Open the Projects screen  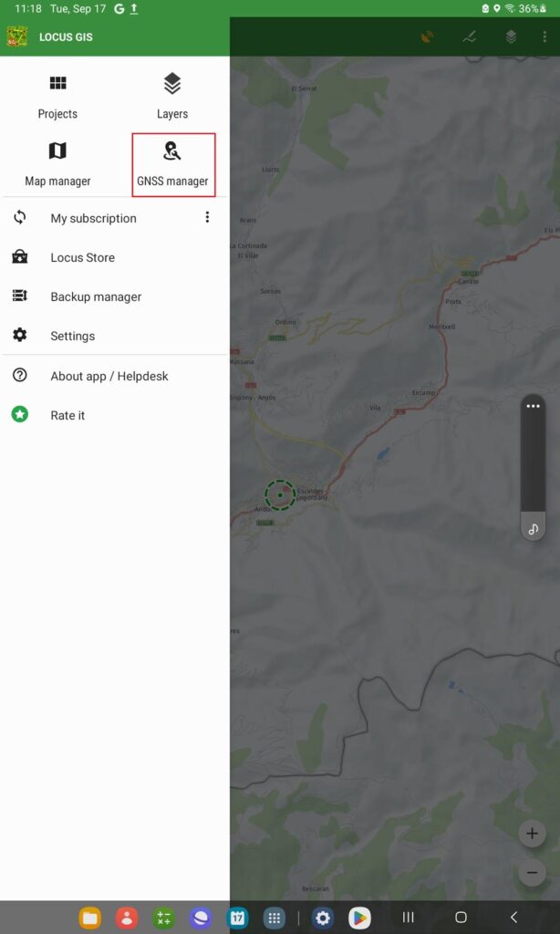[57, 96]
